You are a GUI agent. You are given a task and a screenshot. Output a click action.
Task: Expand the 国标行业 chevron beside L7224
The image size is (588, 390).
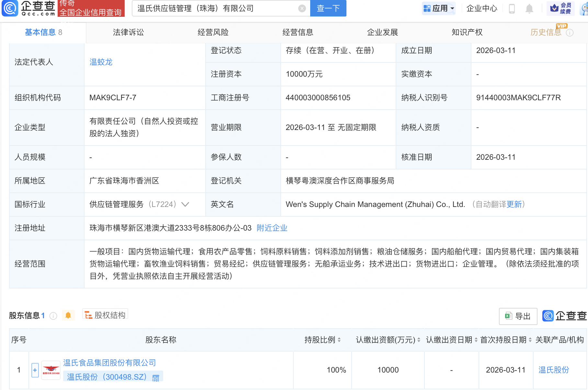click(185, 204)
